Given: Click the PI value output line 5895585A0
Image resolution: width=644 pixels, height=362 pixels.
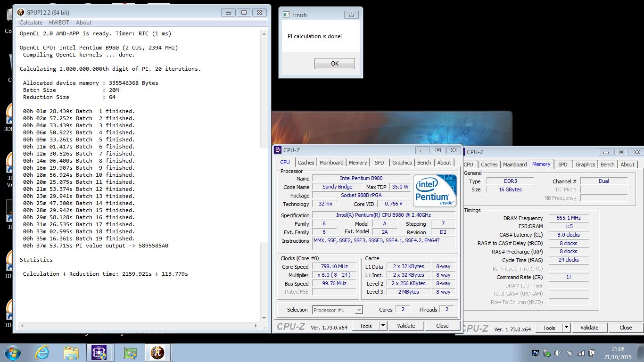Looking at the screenshot, I should tap(96, 246).
